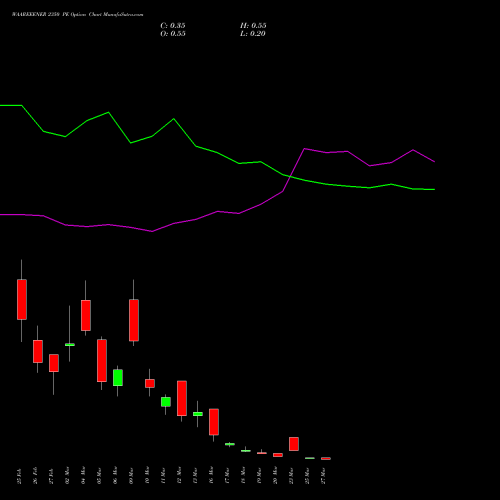Click the 20 Mar date label
Screen dimensions: 500x500
pos(275,476)
